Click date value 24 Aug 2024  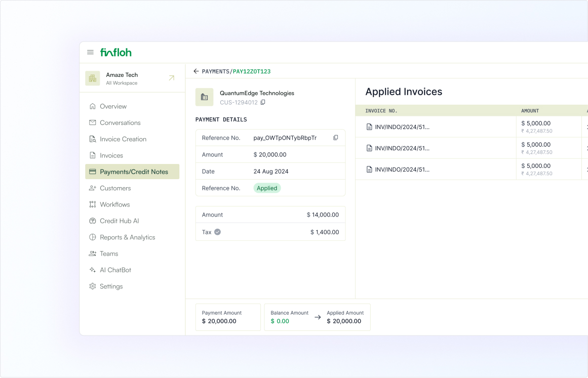click(x=271, y=171)
